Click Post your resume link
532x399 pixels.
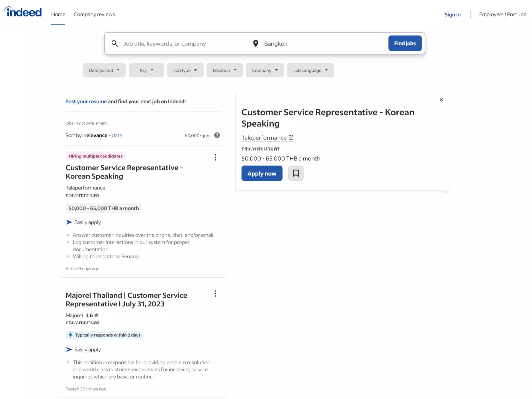click(x=86, y=101)
